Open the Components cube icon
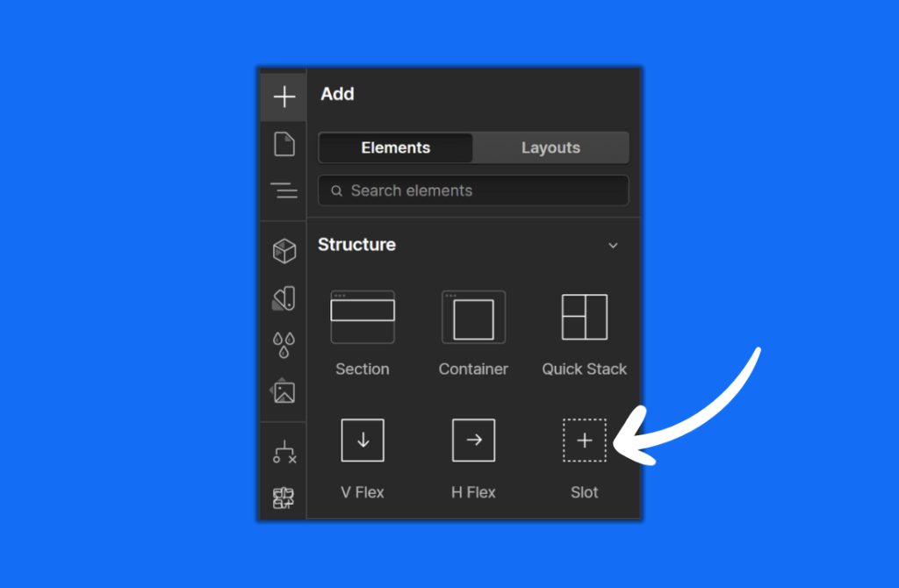The width and height of the screenshot is (899, 588). click(284, 251)
